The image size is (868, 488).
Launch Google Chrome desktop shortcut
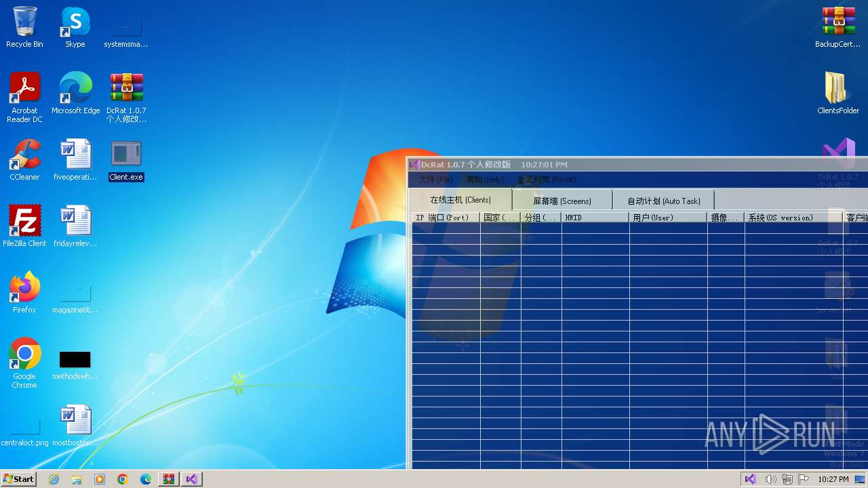24,363
